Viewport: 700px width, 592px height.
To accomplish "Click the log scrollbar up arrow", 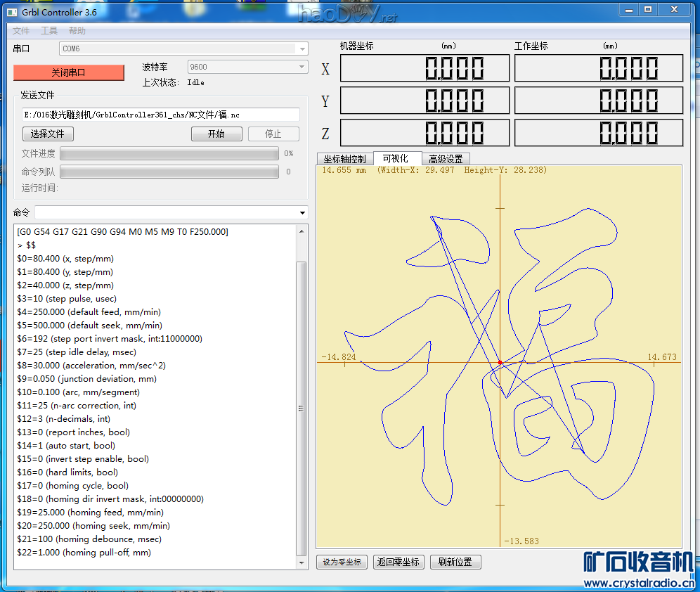I will pos(302,231).
